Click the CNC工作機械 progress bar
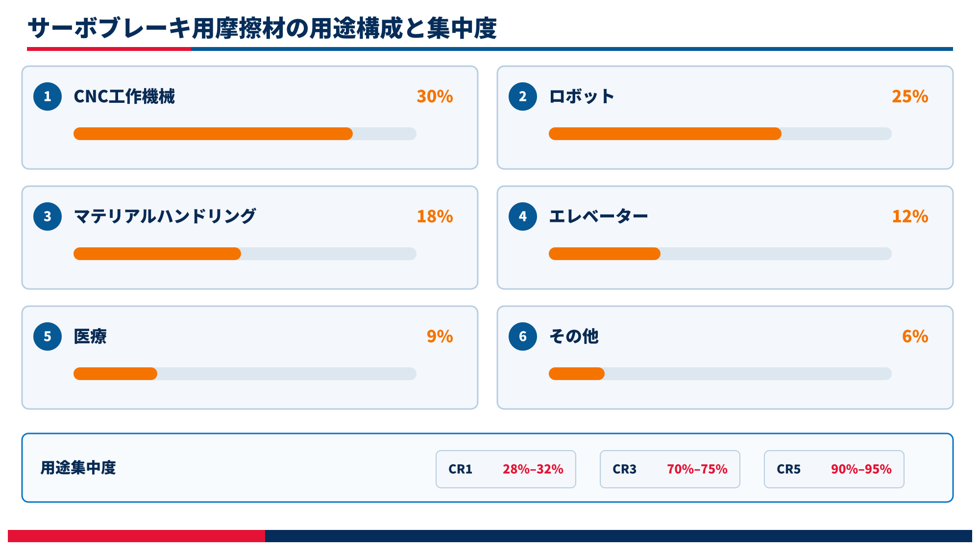980x551 pixels. [245, 134]
